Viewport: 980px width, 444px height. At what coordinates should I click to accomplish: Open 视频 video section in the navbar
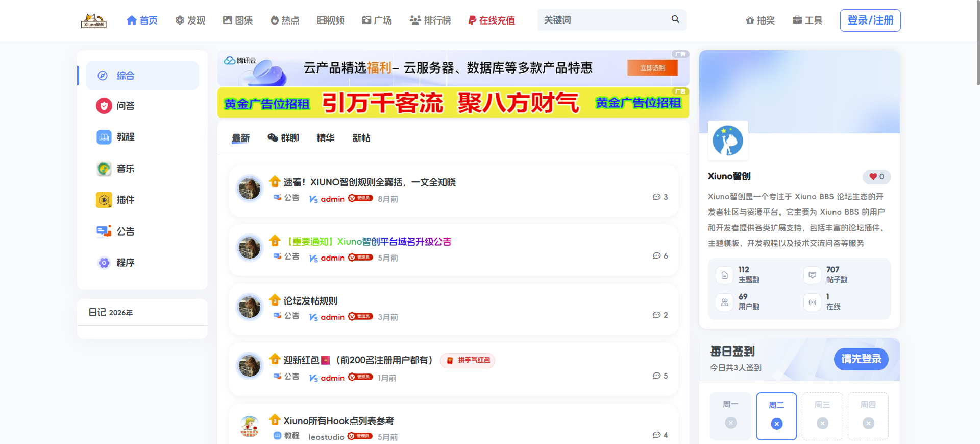point(331,20)
